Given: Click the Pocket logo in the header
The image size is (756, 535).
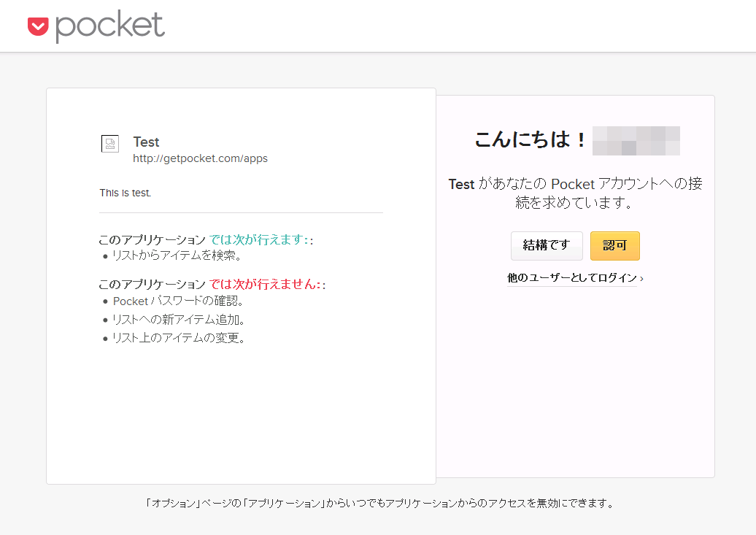Looking at the screenshot, I should pos(96,26).
